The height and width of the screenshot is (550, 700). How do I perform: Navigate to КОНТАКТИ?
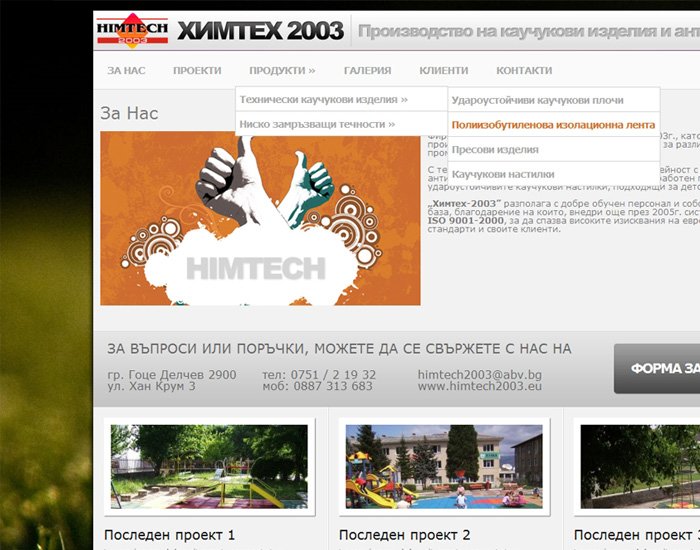[x=524, y=71]
